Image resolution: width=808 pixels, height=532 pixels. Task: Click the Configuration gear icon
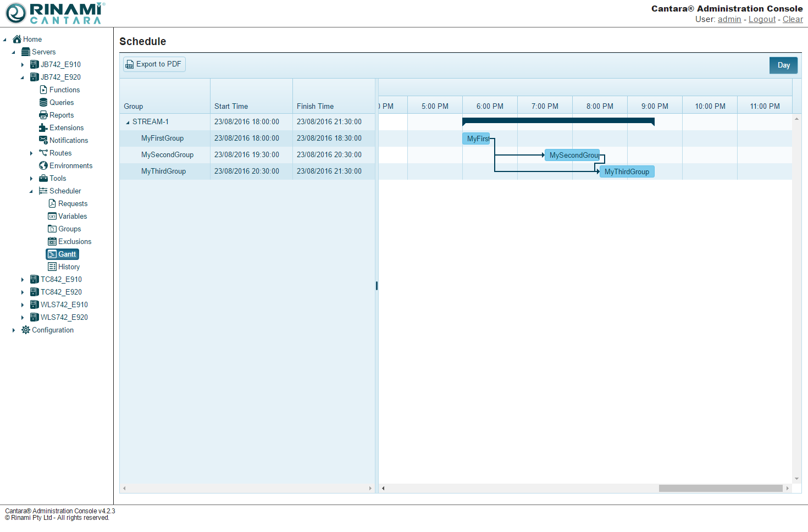pos(26,330)
